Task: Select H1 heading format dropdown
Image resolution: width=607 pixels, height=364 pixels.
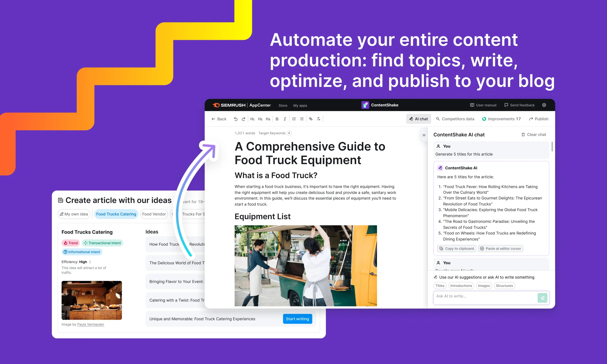Action: (253, 119)
